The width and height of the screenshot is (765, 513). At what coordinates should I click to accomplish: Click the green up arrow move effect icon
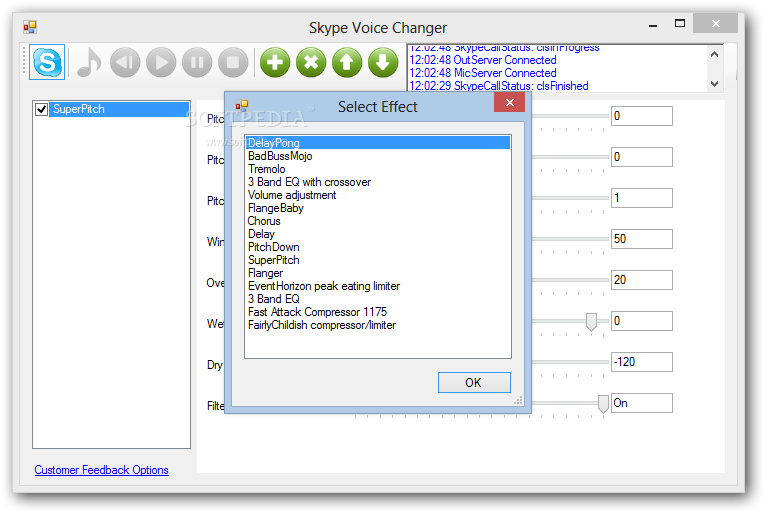tap(347, 62)
